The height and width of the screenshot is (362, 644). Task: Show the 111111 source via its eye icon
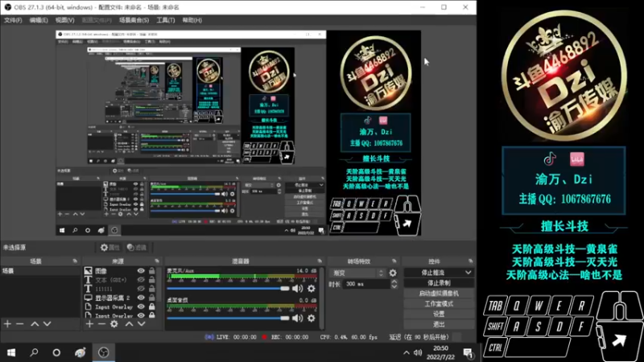tap(141, 289)
